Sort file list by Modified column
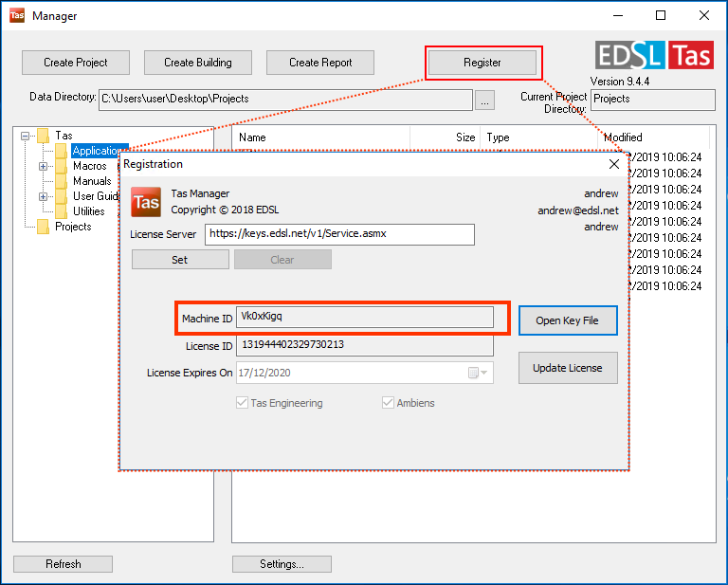The height and width of the screenshot is (585, 728). coord(653,137)
